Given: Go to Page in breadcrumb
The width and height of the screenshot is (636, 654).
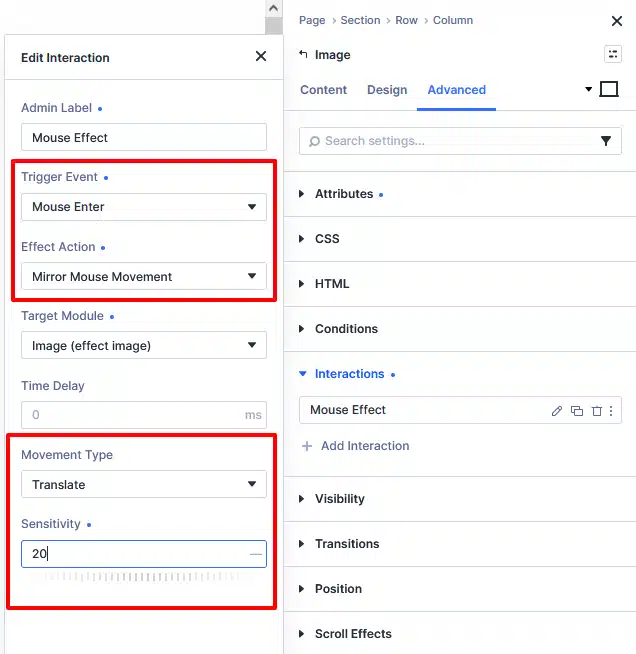Looking at the screenshot, I should coord(312,20).
